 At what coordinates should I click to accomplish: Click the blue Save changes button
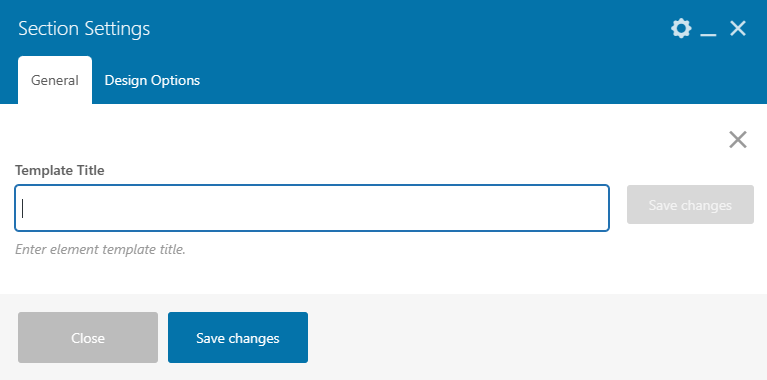click(238, 337)
